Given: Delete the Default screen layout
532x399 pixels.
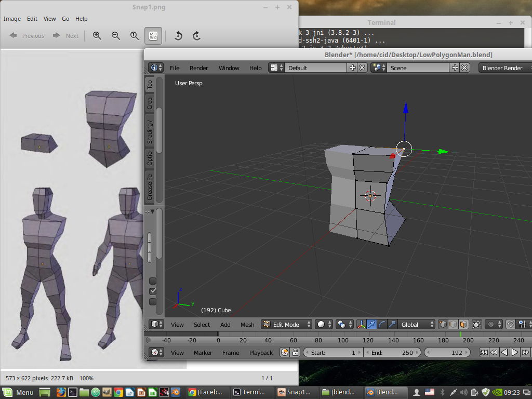Looking at the screenshot, I should 362,68.
